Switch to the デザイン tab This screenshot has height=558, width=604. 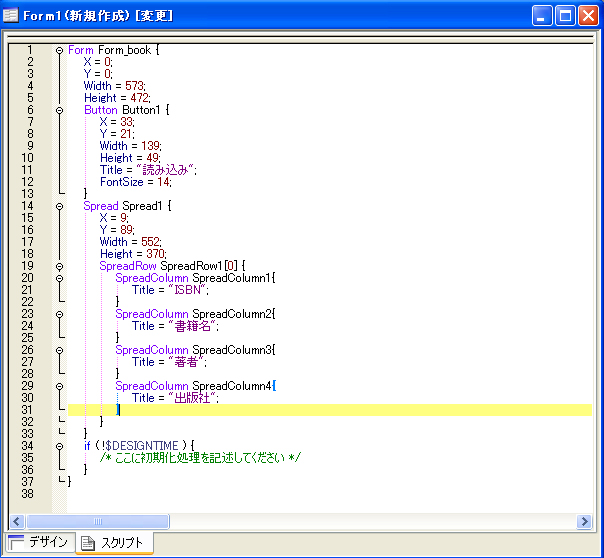[38, 542]
